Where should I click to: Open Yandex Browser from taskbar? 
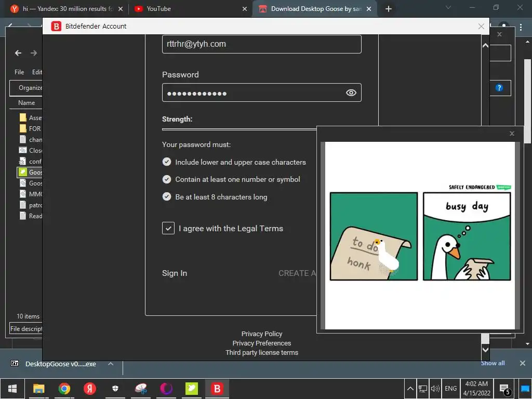tap(90, 389)
